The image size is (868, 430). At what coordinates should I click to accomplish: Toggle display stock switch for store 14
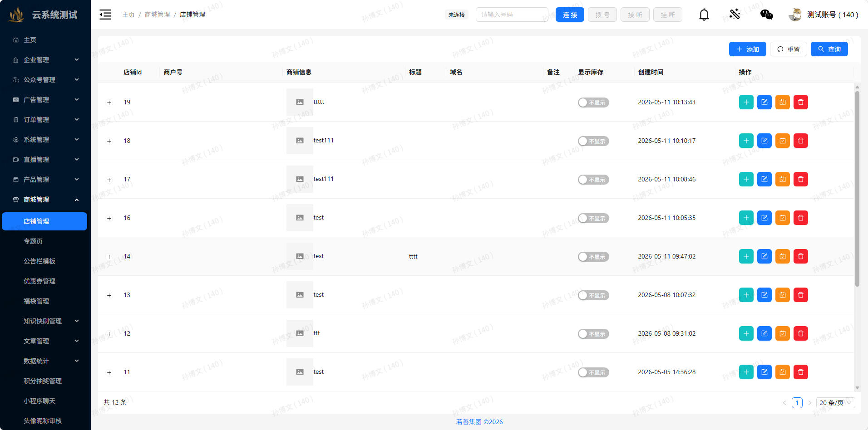593,257
